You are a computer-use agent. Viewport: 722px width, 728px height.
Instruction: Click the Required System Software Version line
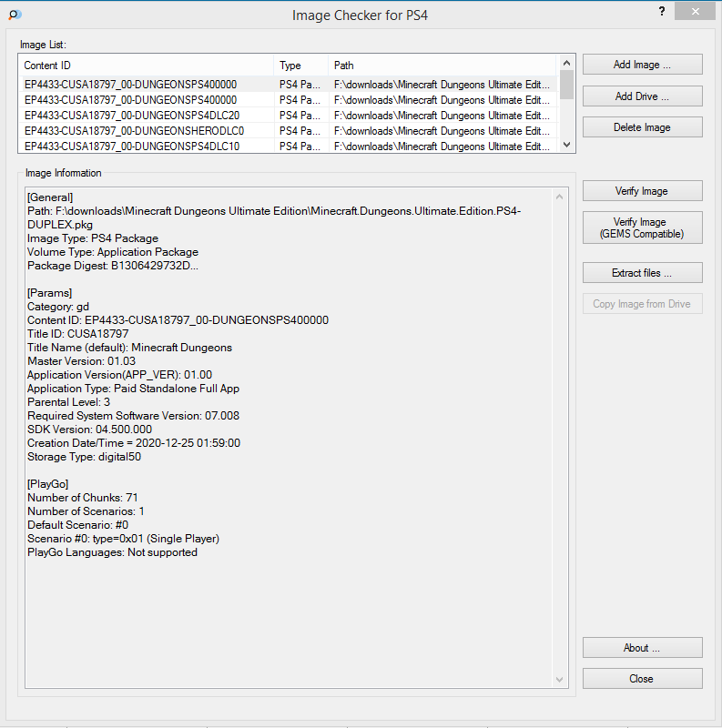pyautogui.click(x=133, y=416)
